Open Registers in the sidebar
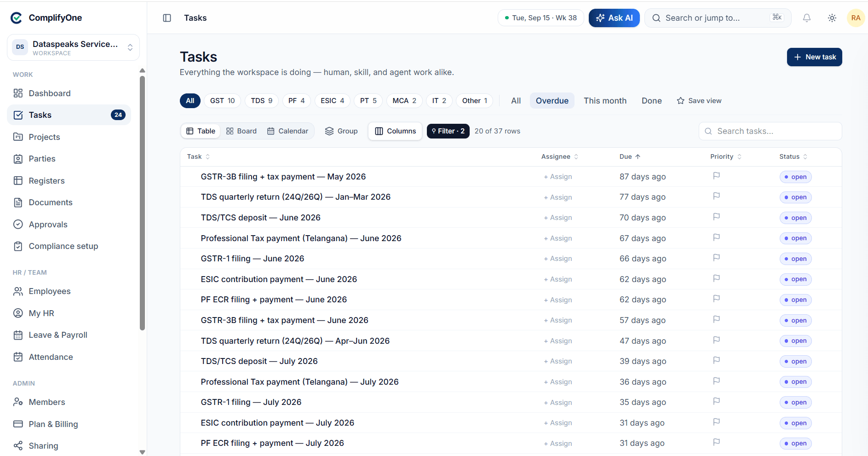 click(x=69, y=181)
